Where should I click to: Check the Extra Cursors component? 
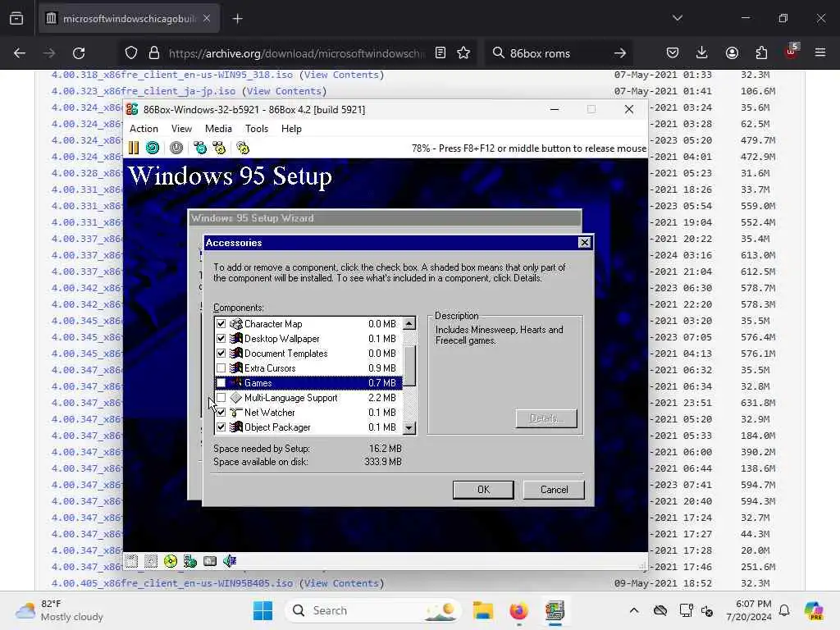pos(221,368)
